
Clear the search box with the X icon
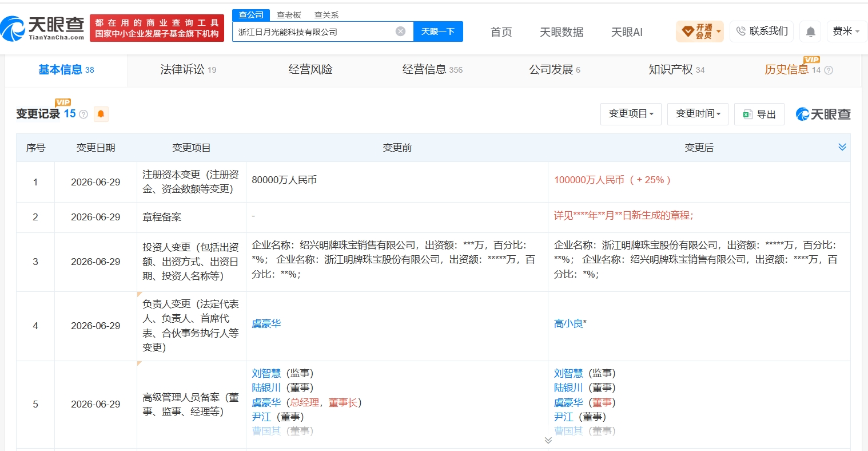[x=401, y=31]
